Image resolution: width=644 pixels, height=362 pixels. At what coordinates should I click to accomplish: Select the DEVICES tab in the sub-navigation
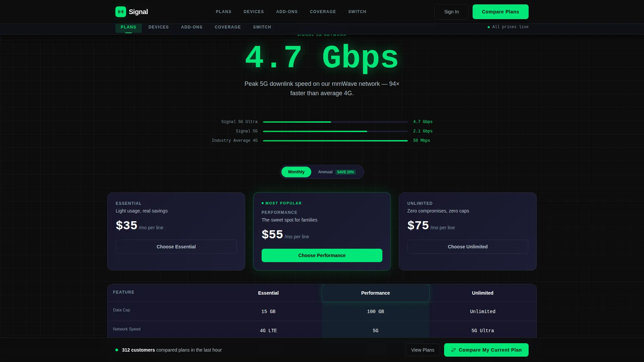tap(159, 27)
